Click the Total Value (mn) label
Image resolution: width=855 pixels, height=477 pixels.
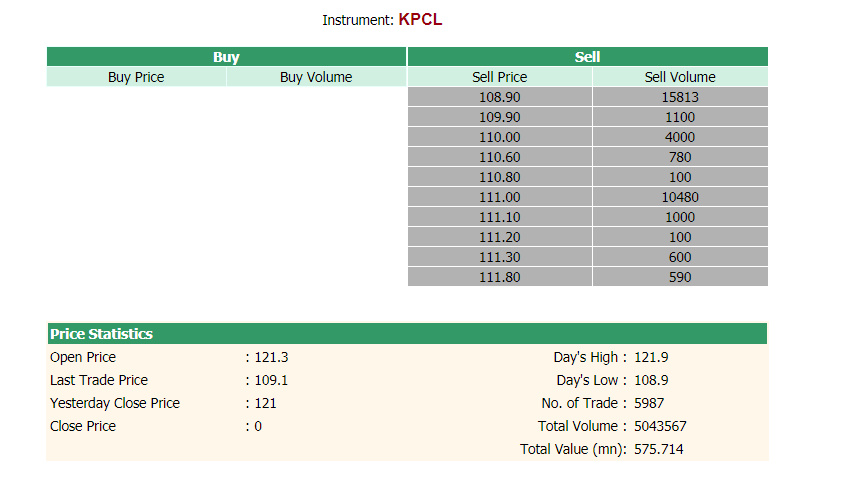coord(573,449)
